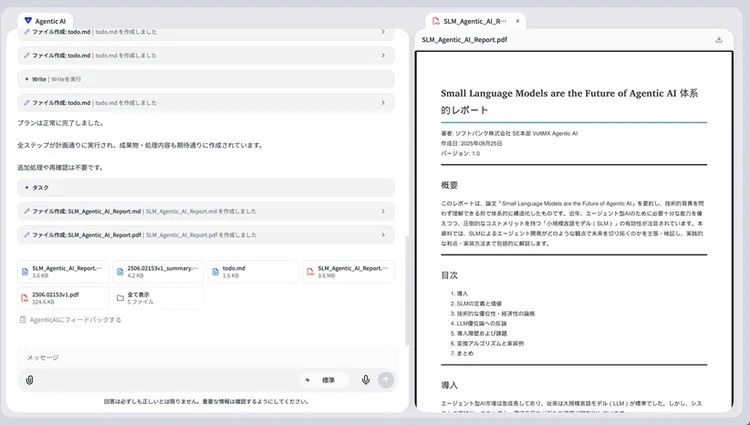
Task: Click contents item '2. SLMの定義と価値'
Action: (476, 304)
